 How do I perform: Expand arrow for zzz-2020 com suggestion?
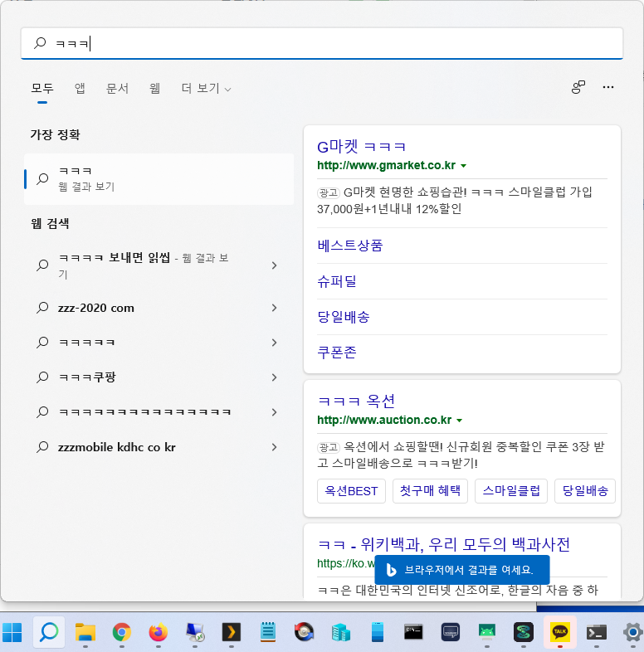(x=274, y=308)
